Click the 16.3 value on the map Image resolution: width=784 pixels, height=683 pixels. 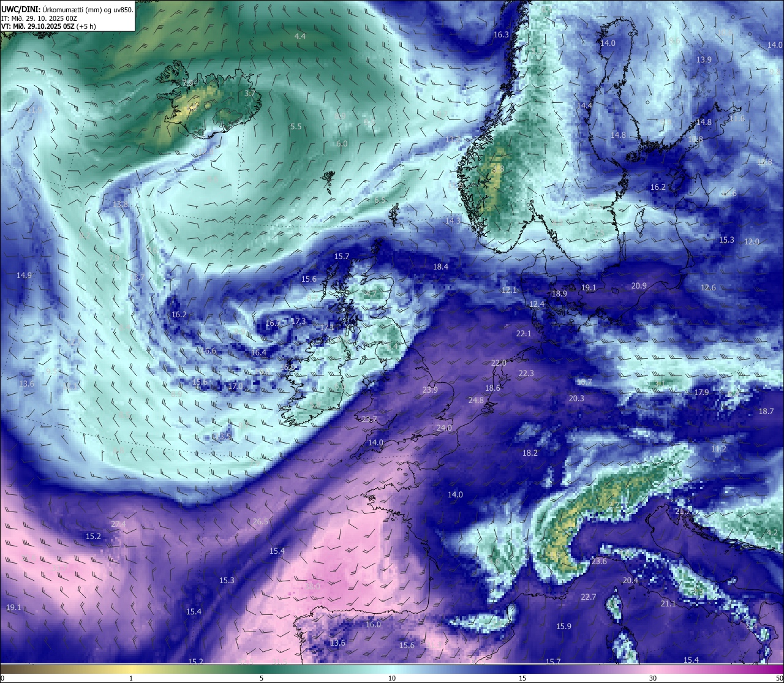pos(501,35)
